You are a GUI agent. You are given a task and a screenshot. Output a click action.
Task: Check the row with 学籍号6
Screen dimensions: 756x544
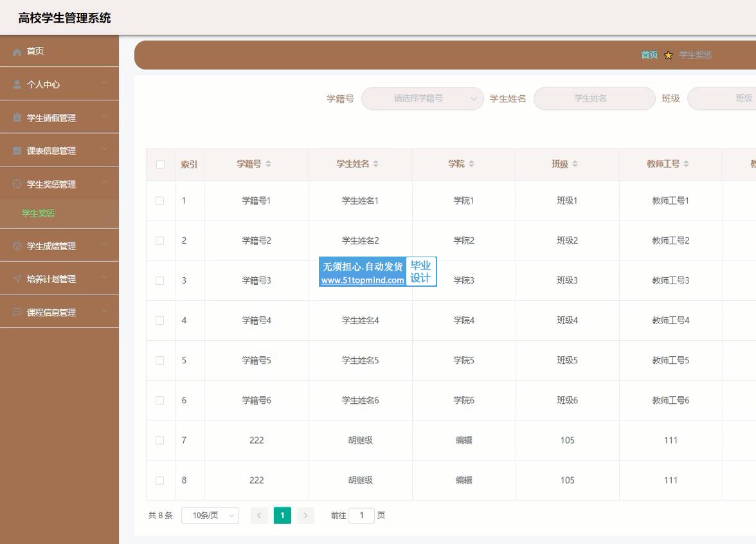pyautogui.click(x=159, y=400)
